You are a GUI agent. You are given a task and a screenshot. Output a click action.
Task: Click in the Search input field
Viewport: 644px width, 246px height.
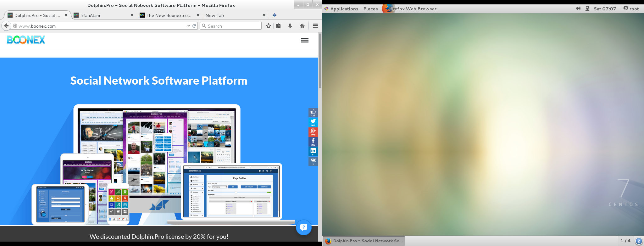pos(233,26)
